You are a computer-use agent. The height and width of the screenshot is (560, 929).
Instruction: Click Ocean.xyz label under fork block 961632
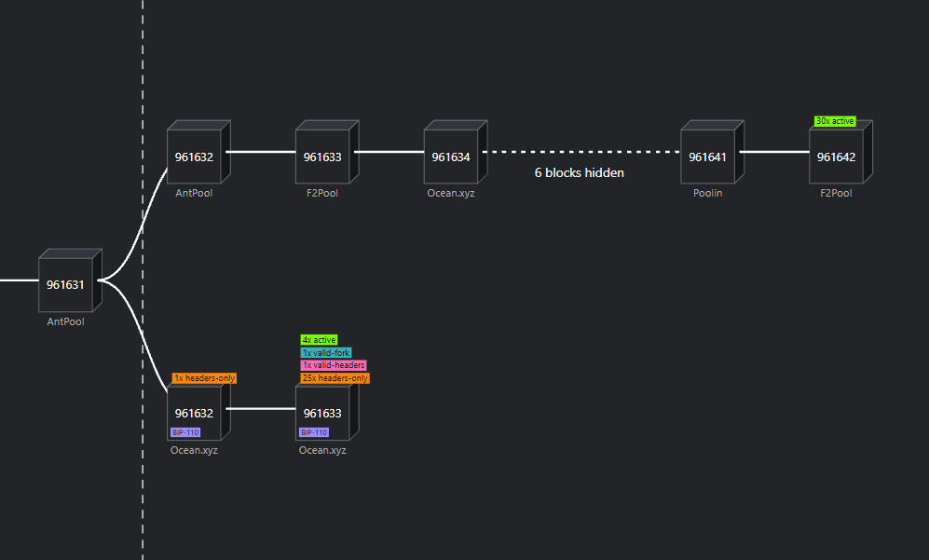pyautogui.click(x=194, y=450)
